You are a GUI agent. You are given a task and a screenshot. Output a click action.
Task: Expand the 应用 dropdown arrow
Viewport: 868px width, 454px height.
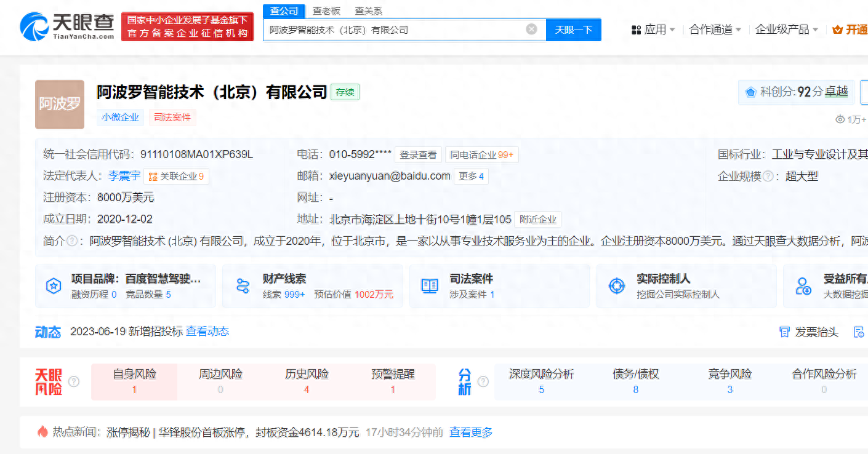[x=672, y=30]
